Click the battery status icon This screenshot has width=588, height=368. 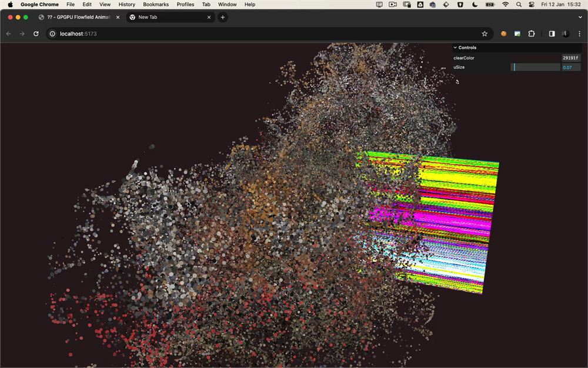490,5
